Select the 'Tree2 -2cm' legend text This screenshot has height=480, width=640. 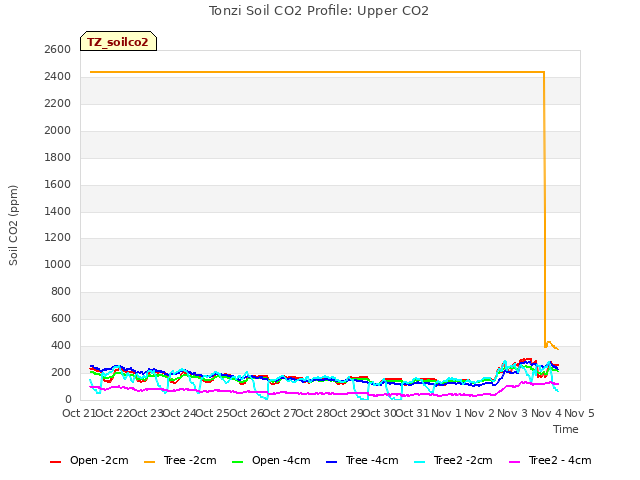point(463,460)
